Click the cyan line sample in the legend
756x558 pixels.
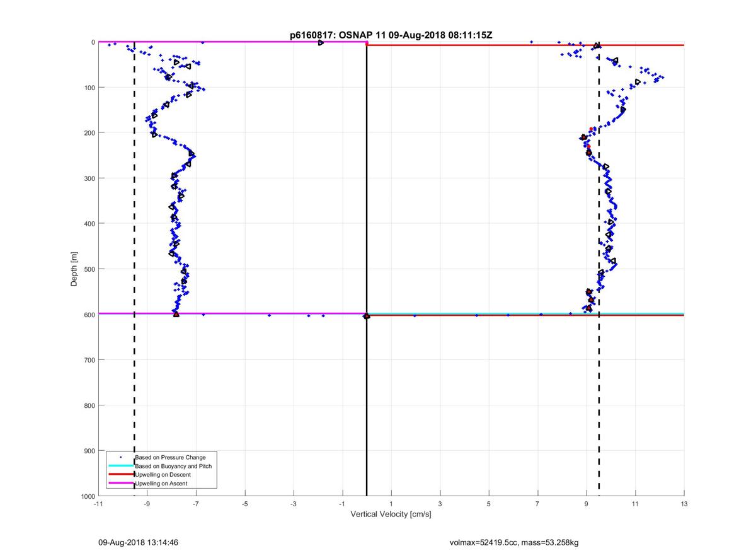pos(121,466)
